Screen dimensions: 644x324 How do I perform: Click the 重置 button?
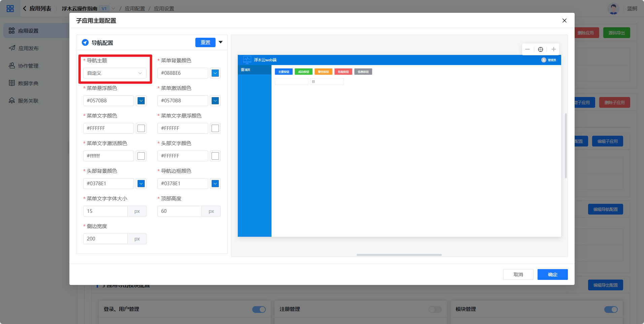[205, 42]
